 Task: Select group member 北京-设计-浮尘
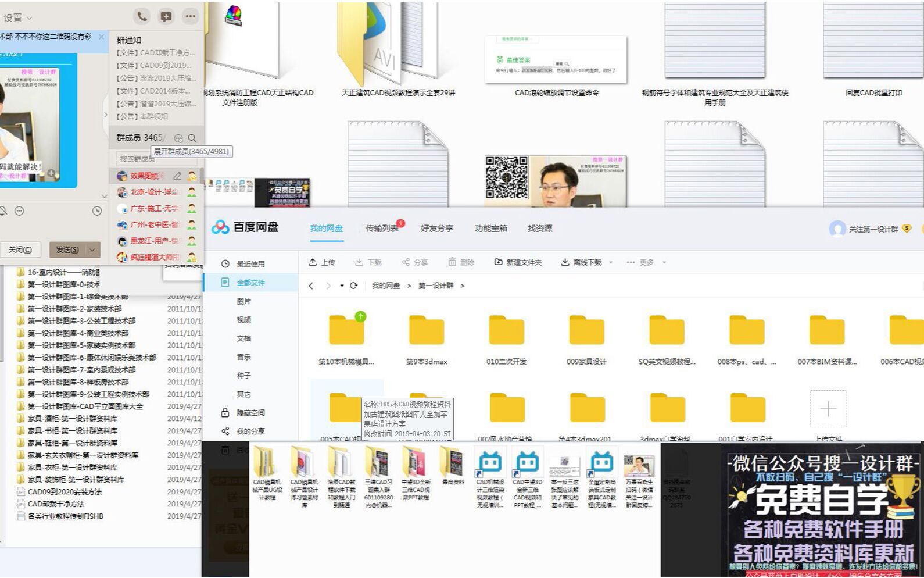coord(156,192)
